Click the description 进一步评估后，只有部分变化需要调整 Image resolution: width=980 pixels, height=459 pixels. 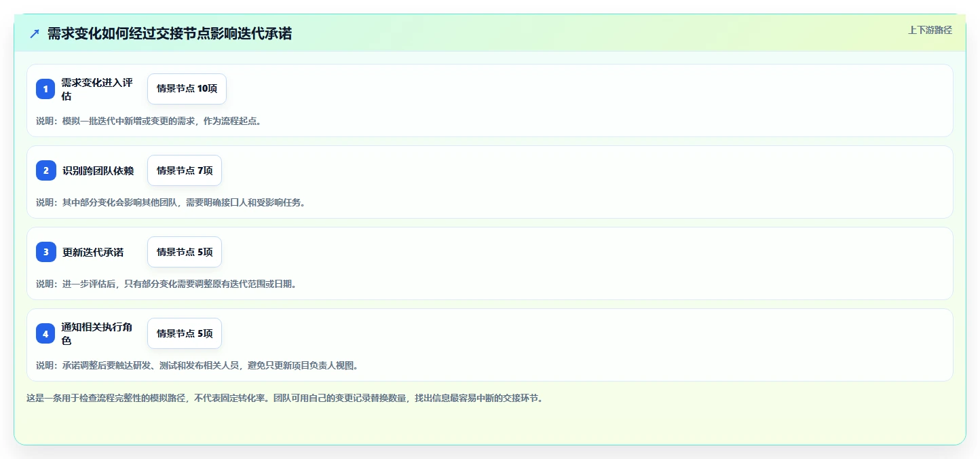[166, 284]
